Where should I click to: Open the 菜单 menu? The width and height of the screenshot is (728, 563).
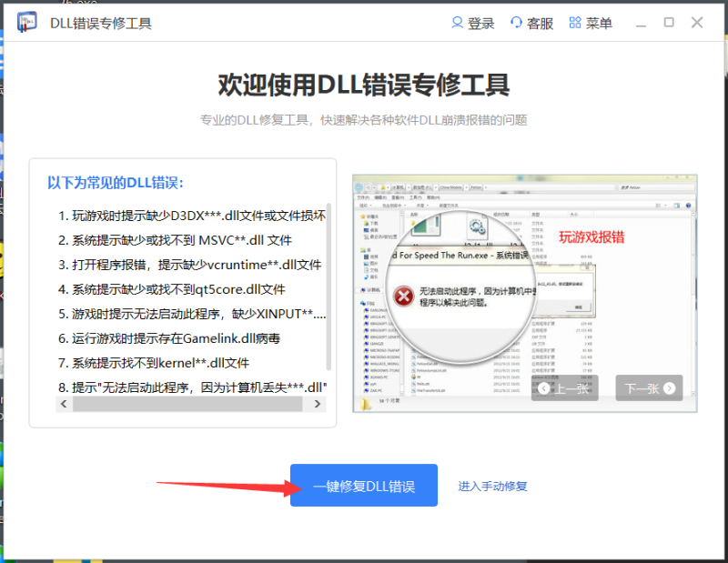coord(591,23)
